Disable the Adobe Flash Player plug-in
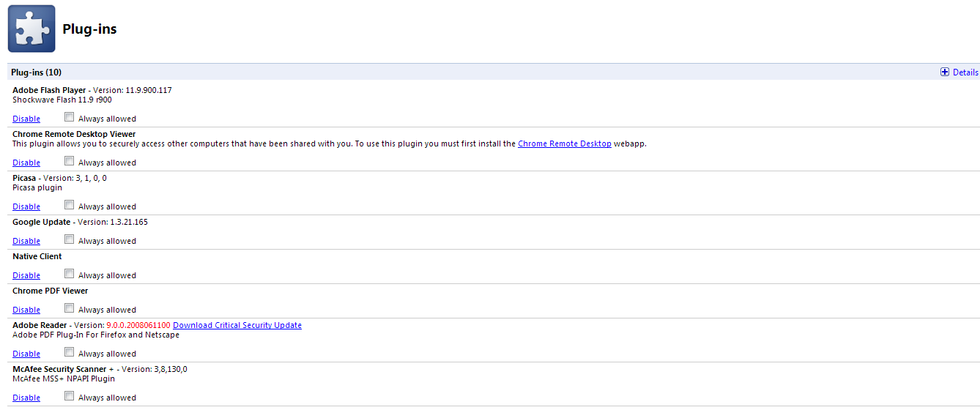Viewport: 980px width, 410px height. 26,119
